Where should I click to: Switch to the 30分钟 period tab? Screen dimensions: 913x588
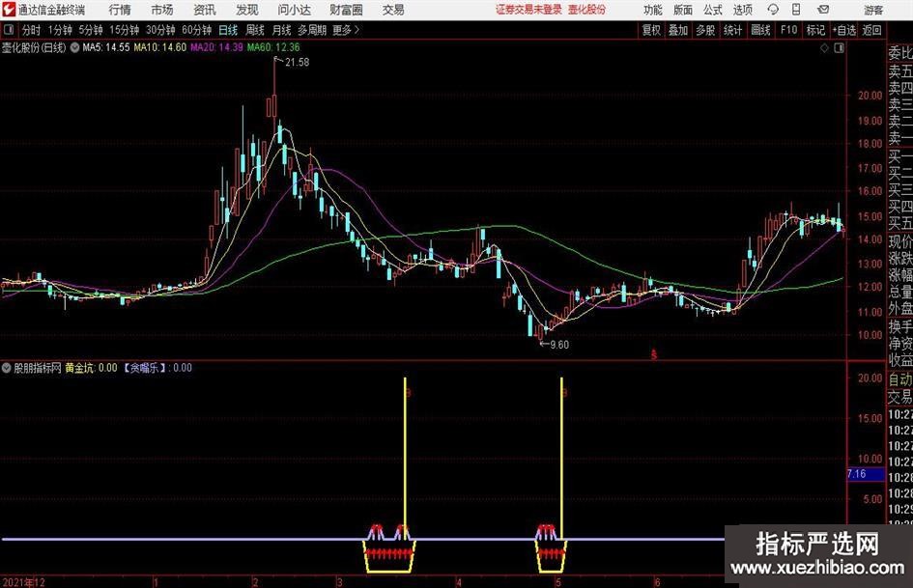pos(160,30)
